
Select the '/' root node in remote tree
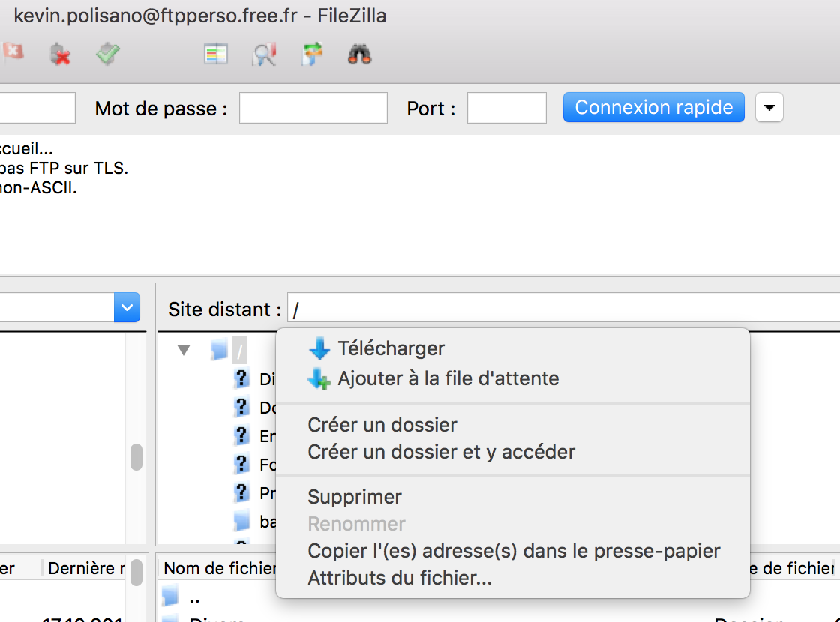[x=240, y=351]
